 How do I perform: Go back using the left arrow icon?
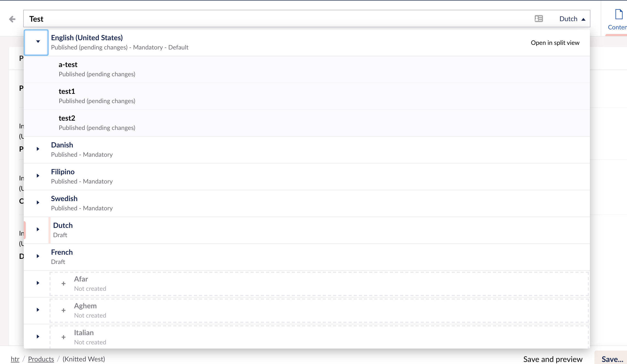coord(12,19)
